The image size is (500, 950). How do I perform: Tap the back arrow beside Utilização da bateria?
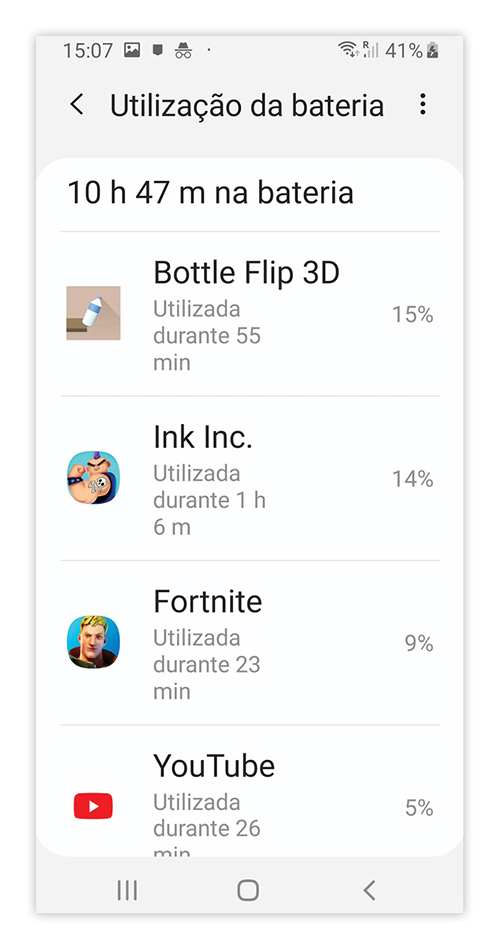[x=76, y=105]
